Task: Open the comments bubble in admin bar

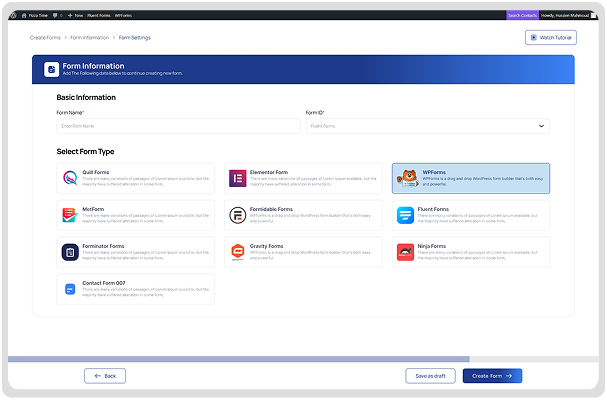Action: tap(57, 15)
